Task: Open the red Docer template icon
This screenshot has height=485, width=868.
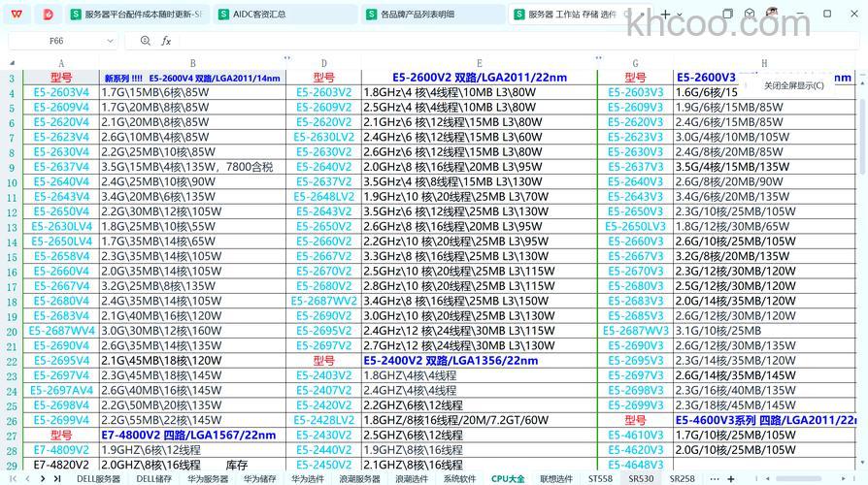Action: (x=48, y=14)
